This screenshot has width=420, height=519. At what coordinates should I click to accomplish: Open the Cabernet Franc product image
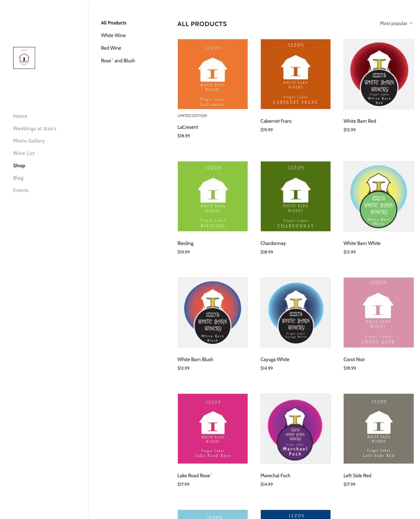tap(296, 74)
